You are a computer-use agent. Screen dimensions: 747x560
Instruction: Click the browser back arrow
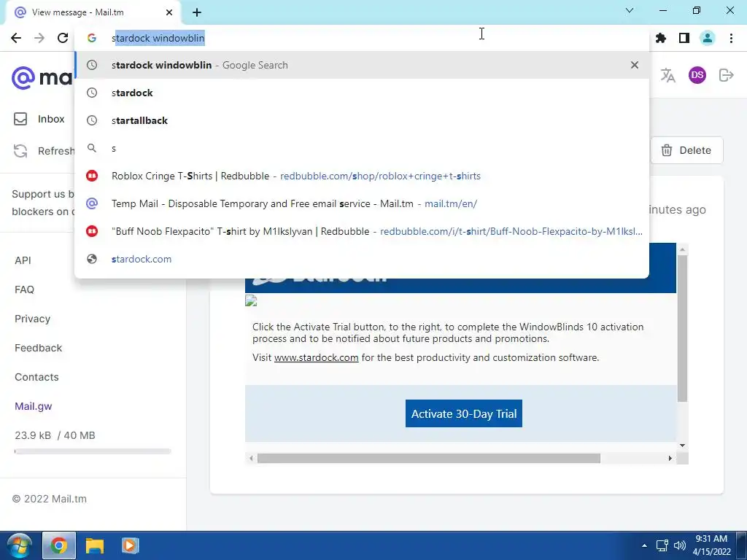(16, 38)
